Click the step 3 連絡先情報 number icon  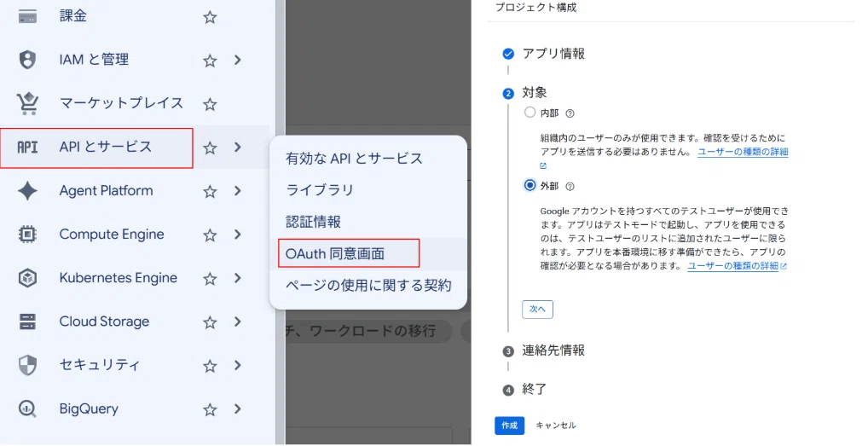coord(508,351)
